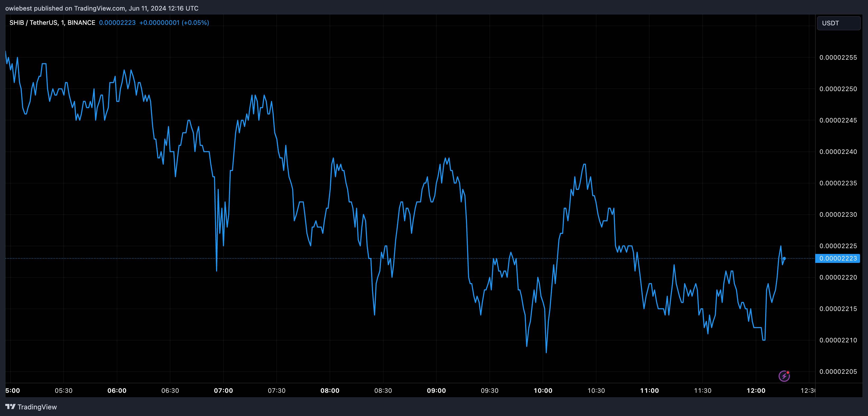
Task: Click the 11:30 time axis label
Action: pyautogui.click(x=703, y=390)
